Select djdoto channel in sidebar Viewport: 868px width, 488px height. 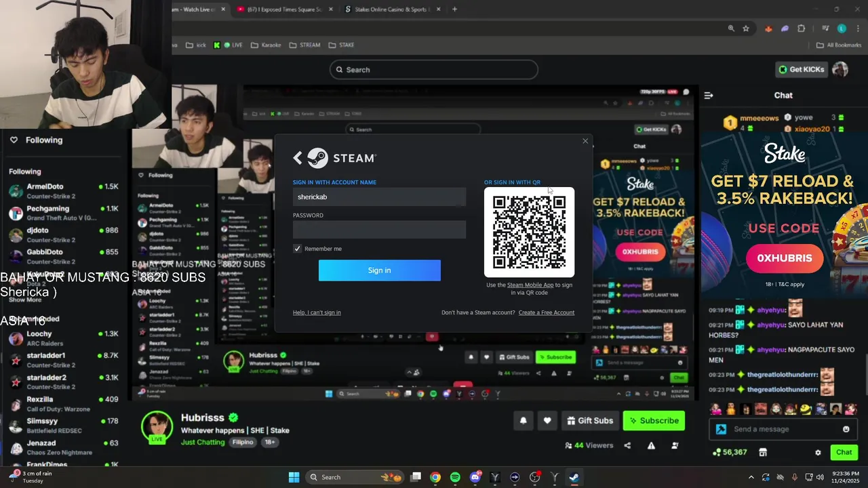pyautogui.click(x=64, y=235)
